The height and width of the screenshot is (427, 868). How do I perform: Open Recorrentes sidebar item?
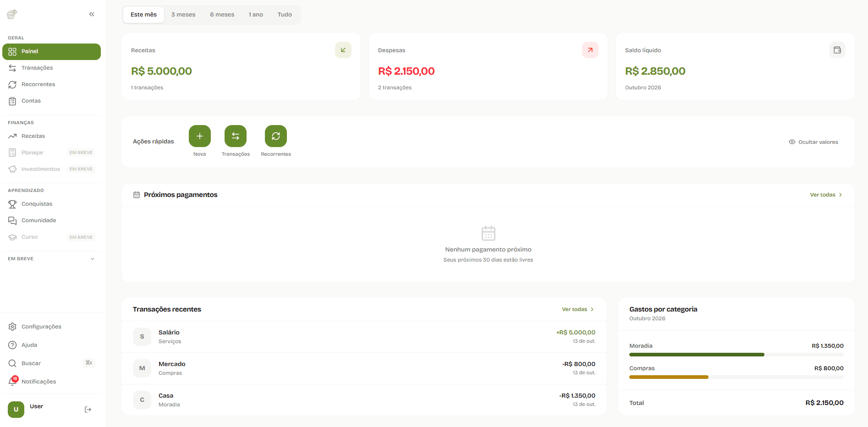51,84
